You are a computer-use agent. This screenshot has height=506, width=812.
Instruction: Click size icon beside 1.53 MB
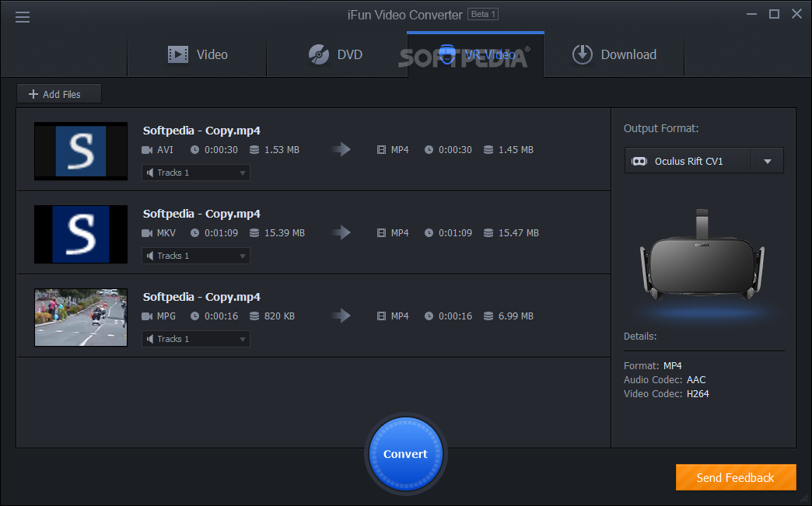coord(254,150)
